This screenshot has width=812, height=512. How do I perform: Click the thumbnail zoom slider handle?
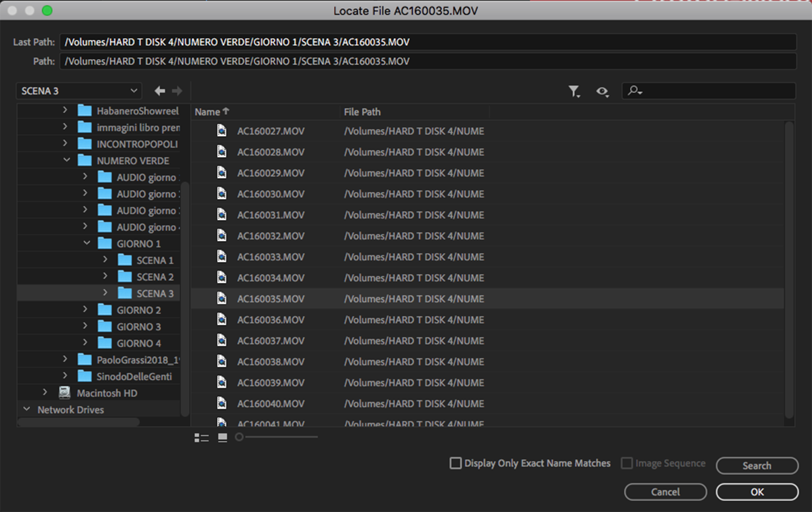point(239,437)
